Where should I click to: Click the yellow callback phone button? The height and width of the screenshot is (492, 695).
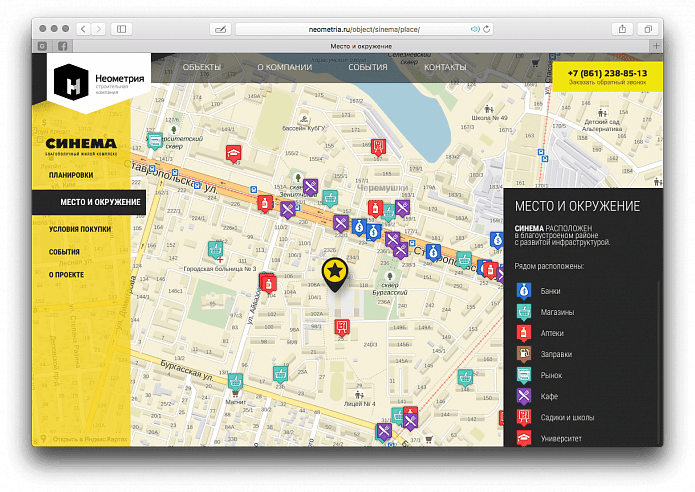(607, 77)
